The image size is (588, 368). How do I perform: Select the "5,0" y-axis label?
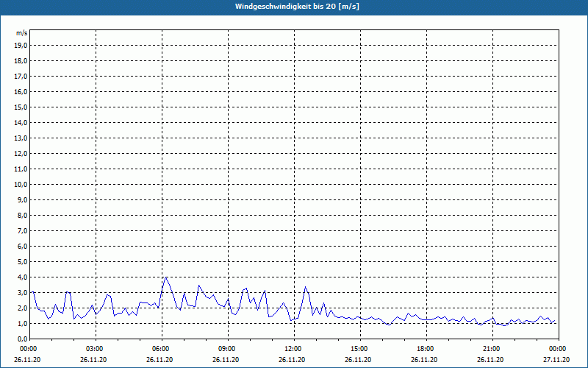click(x=22, y=262)
